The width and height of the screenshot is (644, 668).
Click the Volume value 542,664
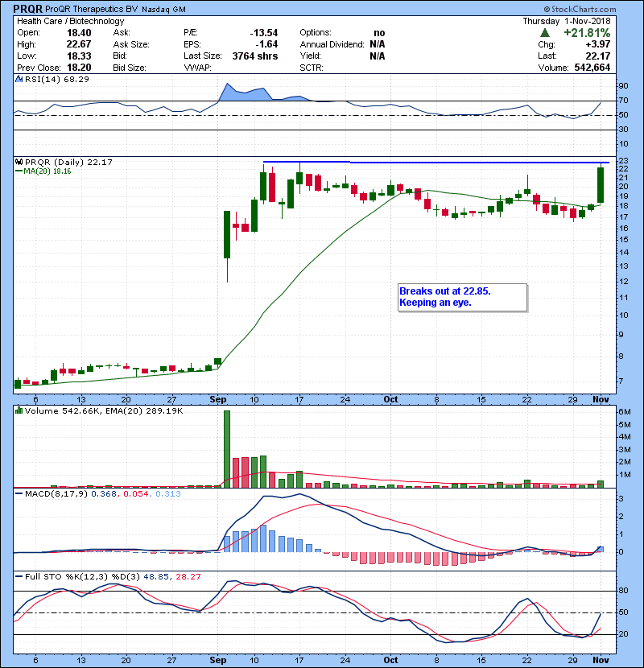pos(592,68)
